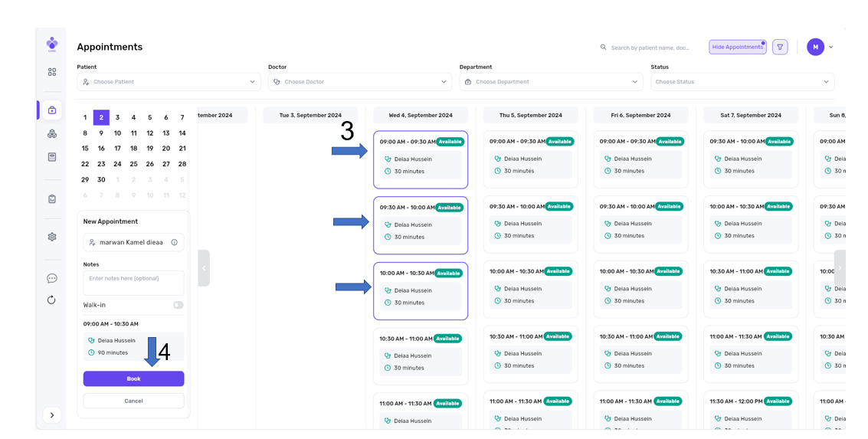Click the appointments calendar sidebar icon

point(52,110)
